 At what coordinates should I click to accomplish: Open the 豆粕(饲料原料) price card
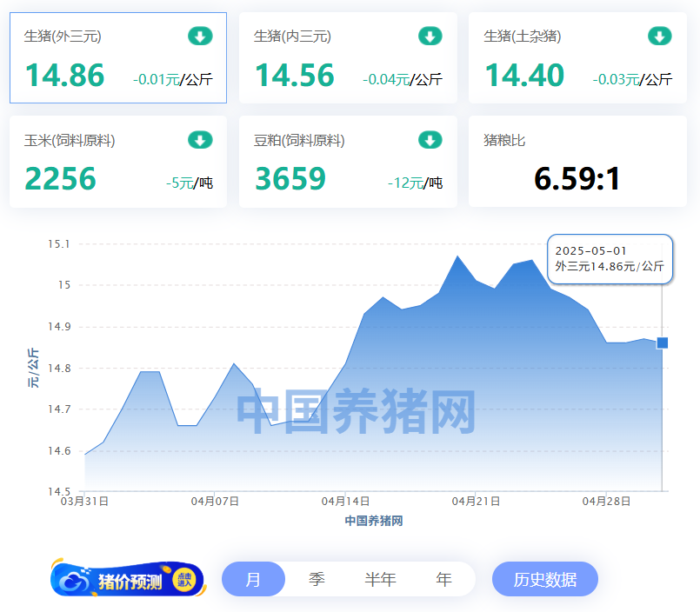pos(348,162)
